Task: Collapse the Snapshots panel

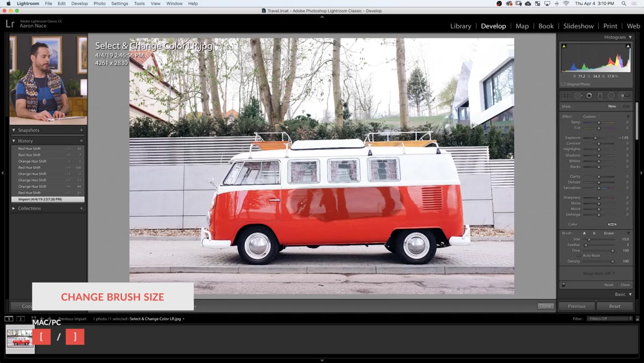Action: [x=14, y=130]
